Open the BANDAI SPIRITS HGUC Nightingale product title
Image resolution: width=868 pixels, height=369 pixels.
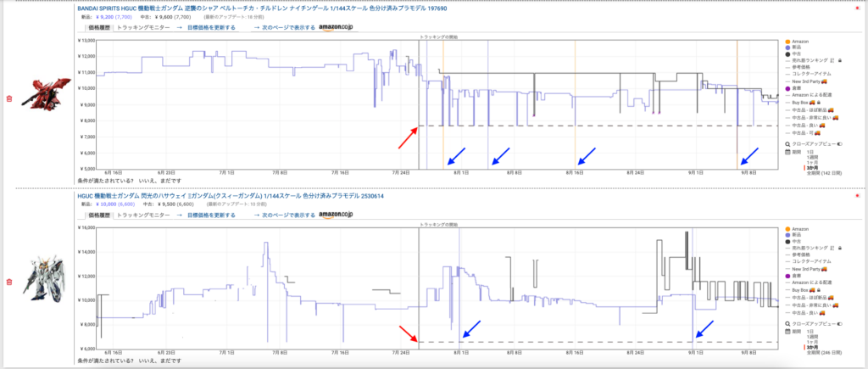(262, 9)
